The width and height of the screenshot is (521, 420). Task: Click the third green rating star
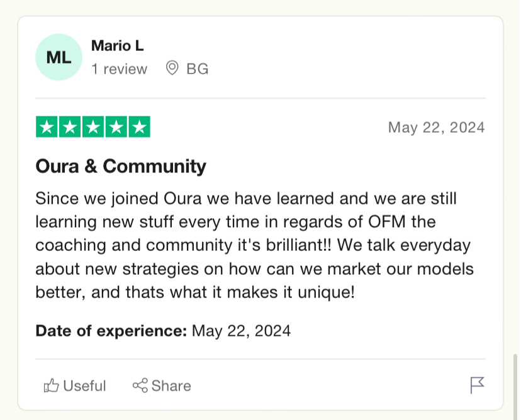93,127
